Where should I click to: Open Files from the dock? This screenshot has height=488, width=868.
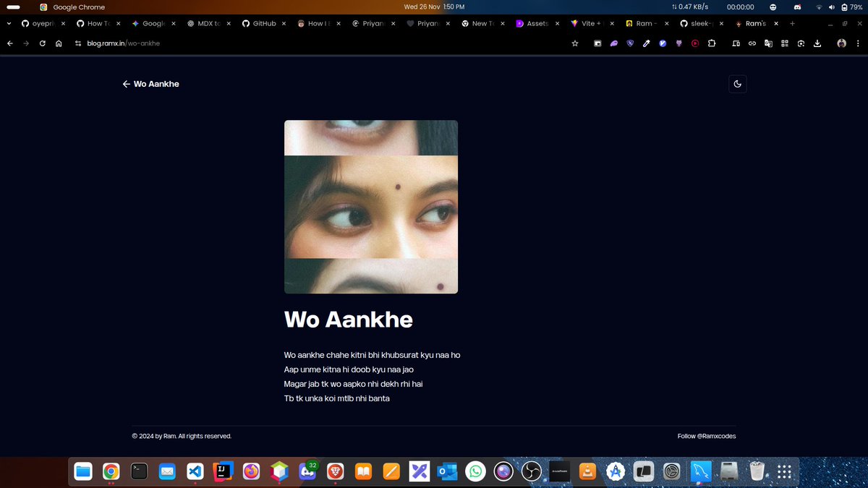point(83,472)
